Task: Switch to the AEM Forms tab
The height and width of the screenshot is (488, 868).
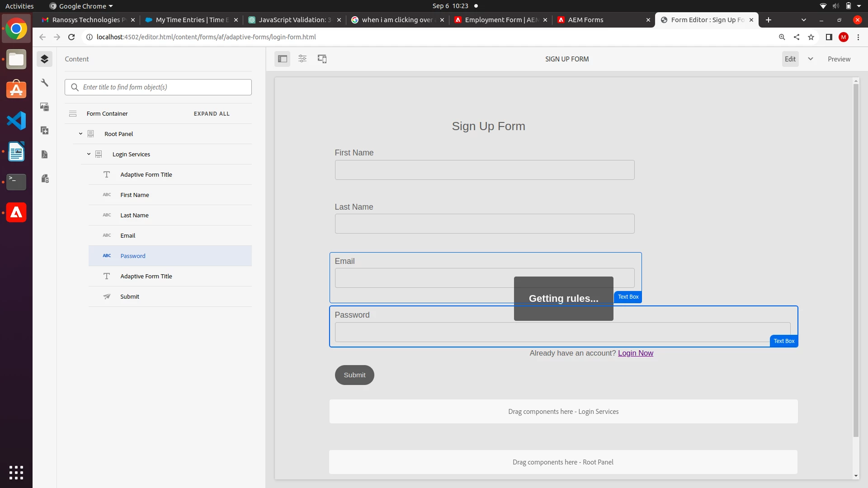Action: coord(585,20)
